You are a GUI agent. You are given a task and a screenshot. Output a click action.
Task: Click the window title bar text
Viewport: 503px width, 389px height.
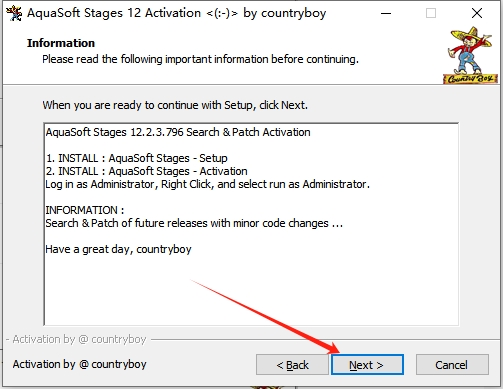(176, 13)
